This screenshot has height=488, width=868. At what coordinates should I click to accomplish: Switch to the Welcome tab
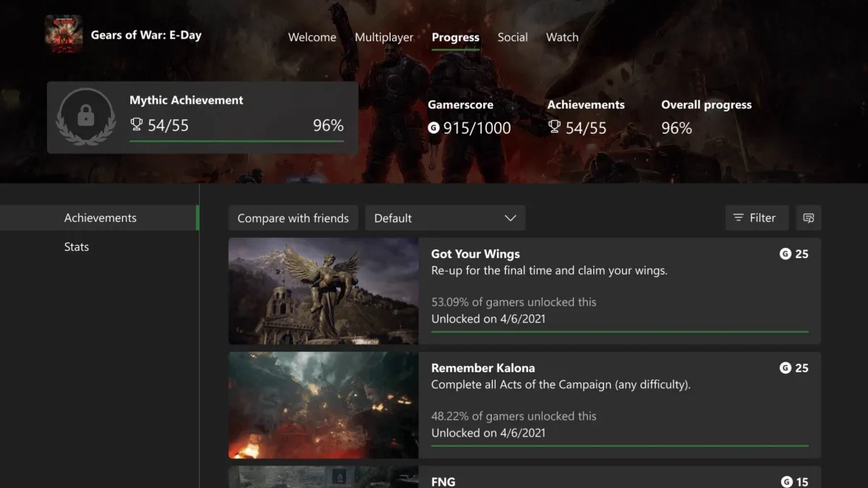coord(312,38)
